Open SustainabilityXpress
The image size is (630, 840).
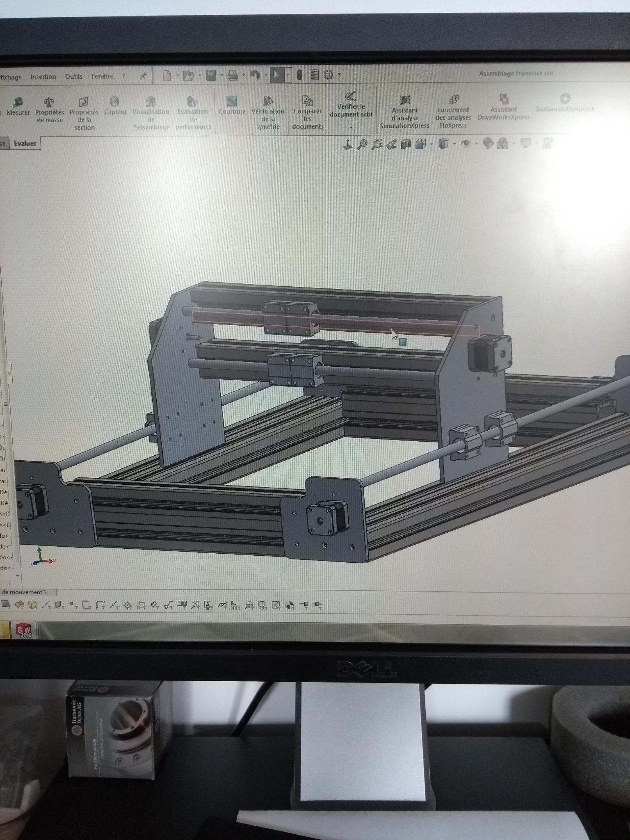click(565, 103)
